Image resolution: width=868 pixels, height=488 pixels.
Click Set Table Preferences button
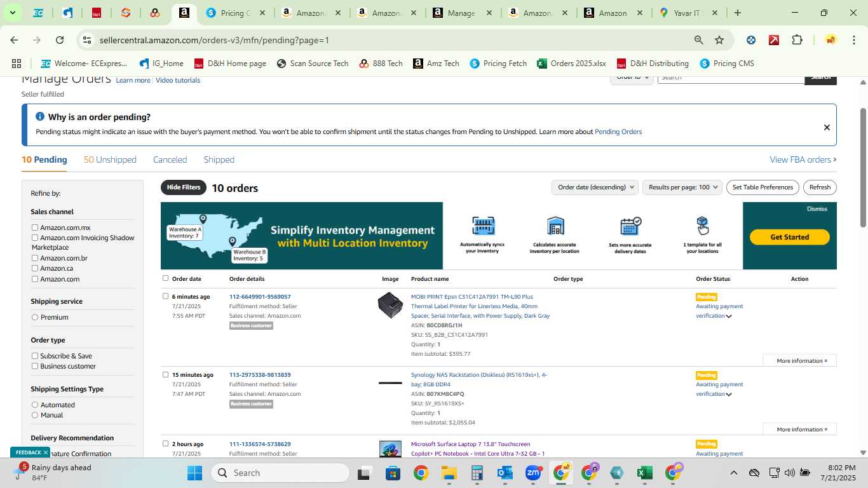point(763,187)
